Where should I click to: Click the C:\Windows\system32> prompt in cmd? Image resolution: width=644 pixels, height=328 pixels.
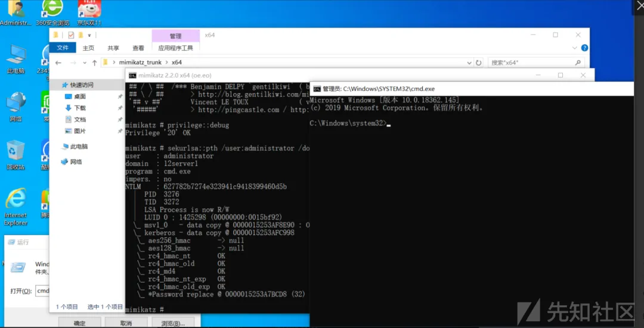348,123
